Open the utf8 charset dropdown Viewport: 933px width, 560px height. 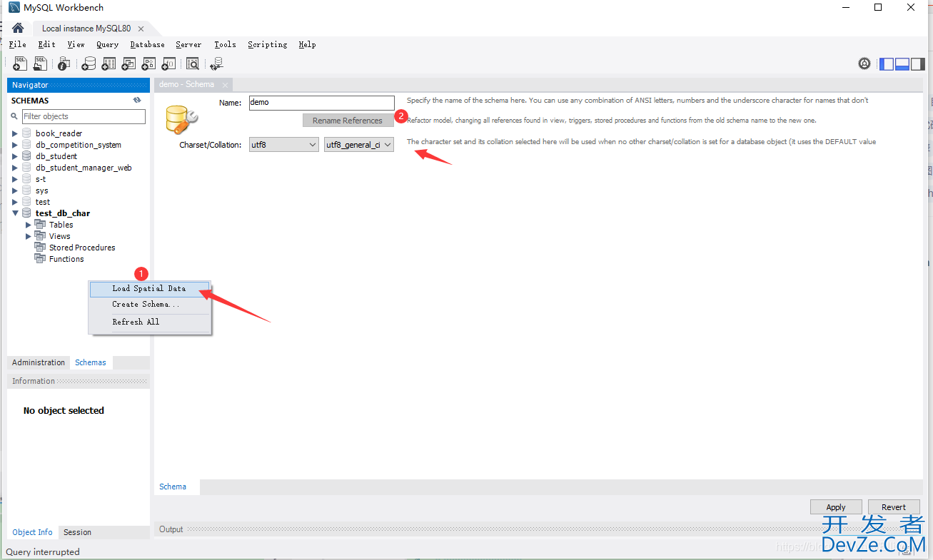pos(283,144)
